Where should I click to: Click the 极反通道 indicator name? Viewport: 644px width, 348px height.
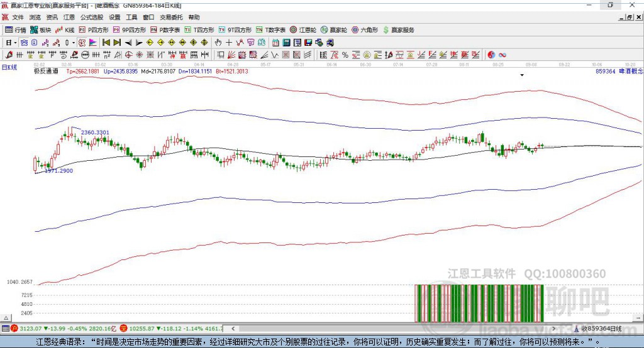click(46, 71)
